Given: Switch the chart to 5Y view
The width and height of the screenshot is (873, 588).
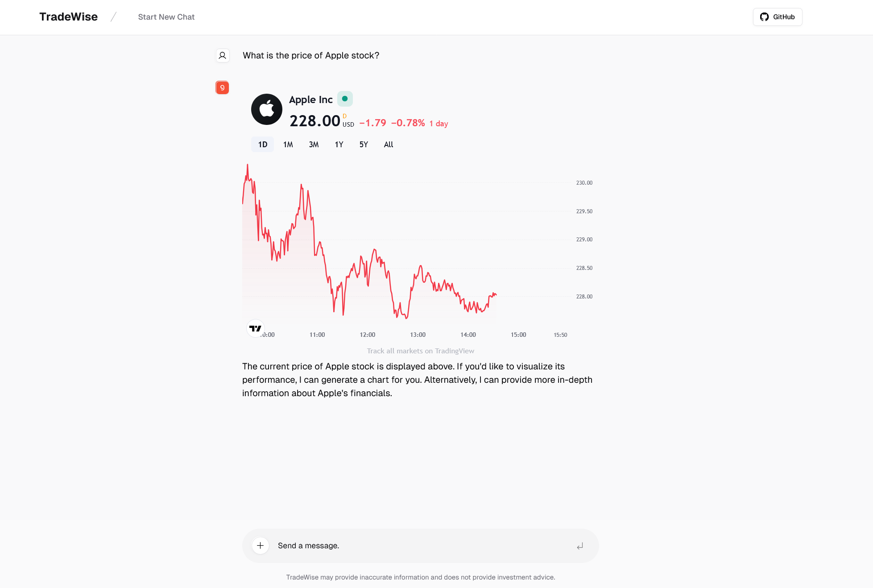Looking at the screenshot, I should [x=363, y=144].
